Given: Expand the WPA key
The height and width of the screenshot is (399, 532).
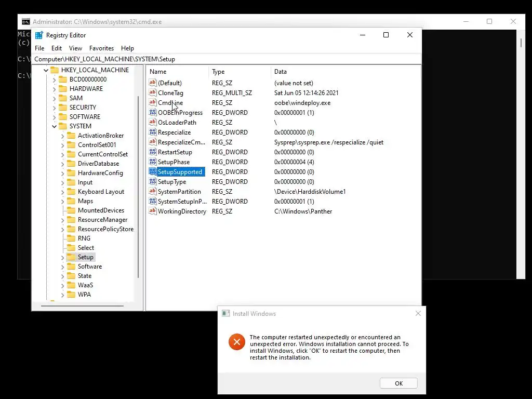Looking at the screenshot, I should click(x=62, y=295).
